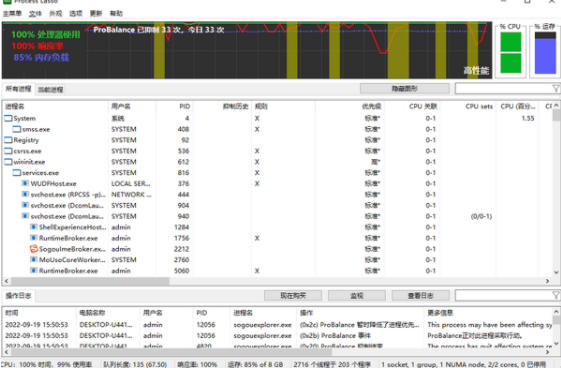Click the (0/0-1) CPU sets value

click(x=481, y=216)
